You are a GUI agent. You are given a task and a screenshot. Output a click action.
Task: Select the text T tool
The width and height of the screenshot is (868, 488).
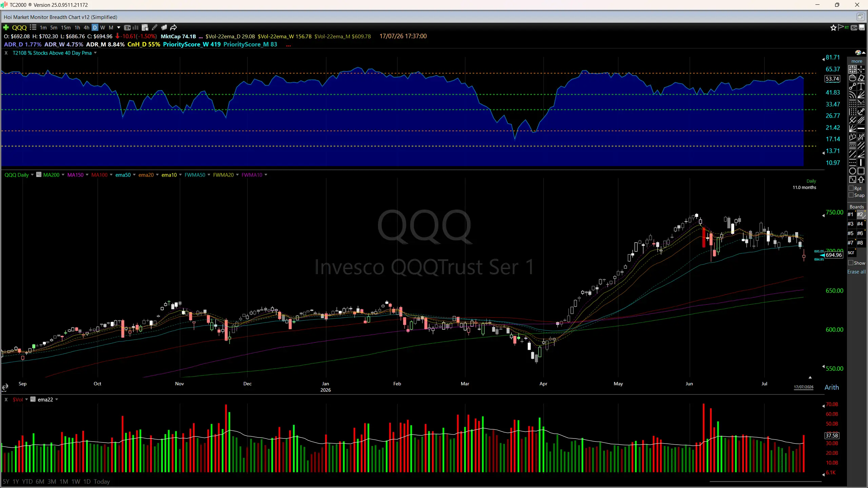pos(861,86)
